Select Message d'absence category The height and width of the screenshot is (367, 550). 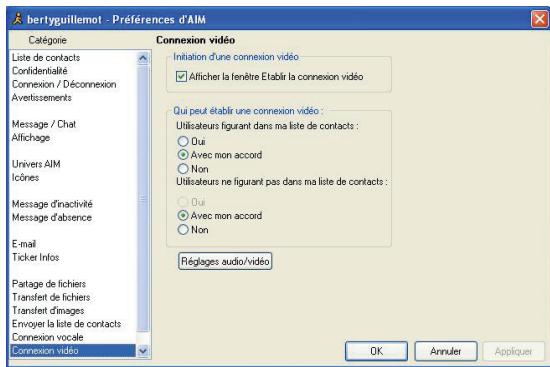(x=52, y=218)
